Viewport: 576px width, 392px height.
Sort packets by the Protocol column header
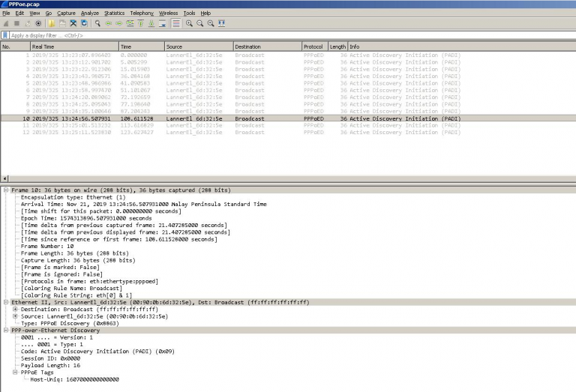click(314, 46)
